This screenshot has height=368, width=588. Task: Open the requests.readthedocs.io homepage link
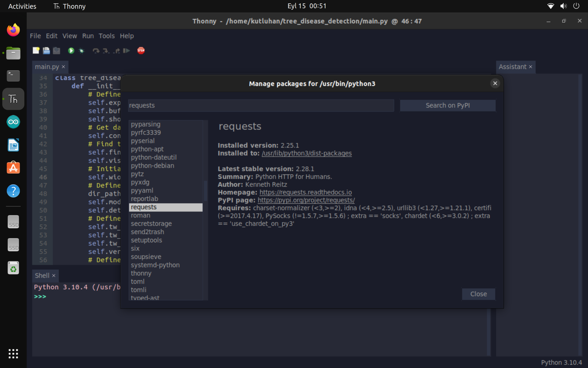(x=305, y=192)
